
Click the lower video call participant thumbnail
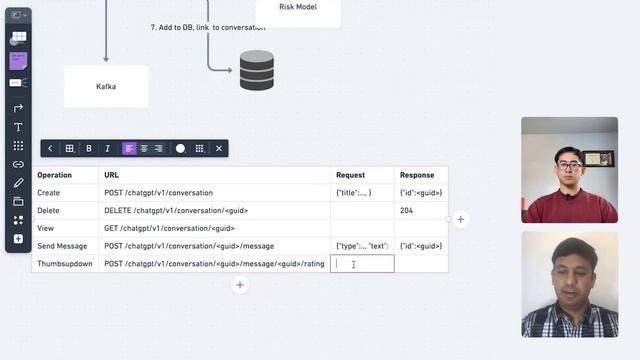click(570, 284)
